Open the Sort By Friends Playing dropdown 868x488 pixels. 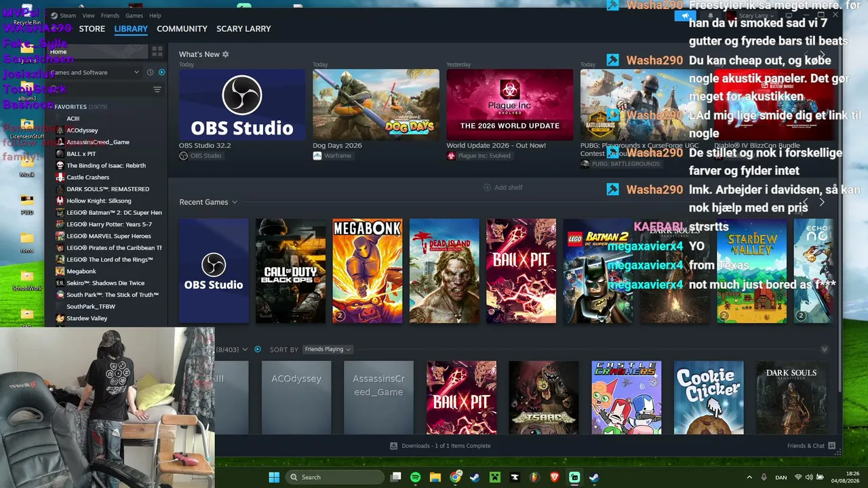(328, 350)
